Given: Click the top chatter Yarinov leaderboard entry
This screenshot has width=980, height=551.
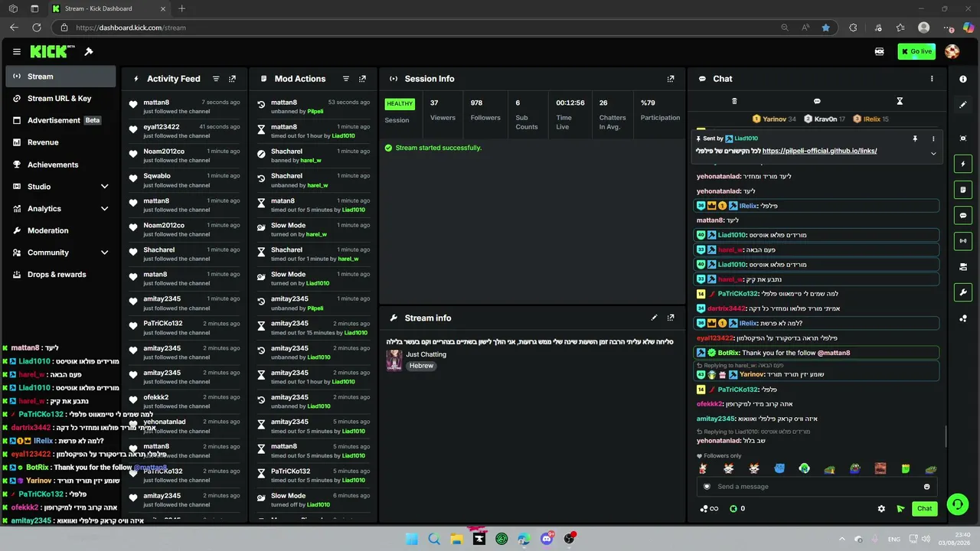Looking at the screenshot, I should 774,119.
